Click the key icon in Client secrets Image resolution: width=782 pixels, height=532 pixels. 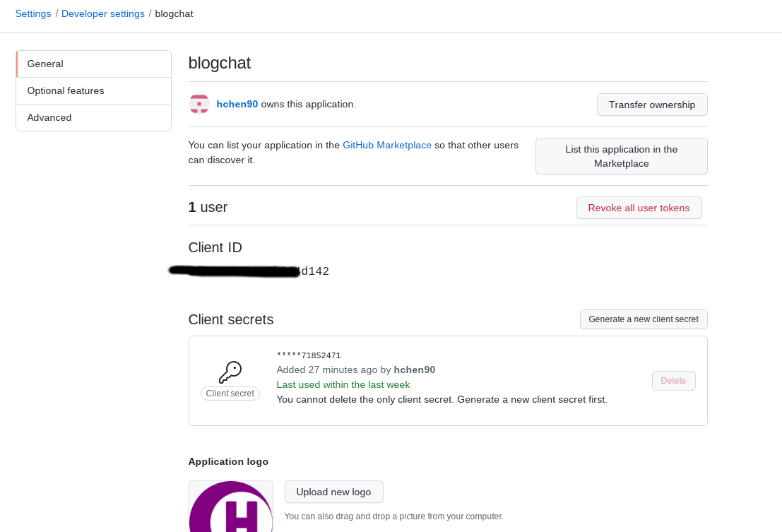(x=230, y=372)
